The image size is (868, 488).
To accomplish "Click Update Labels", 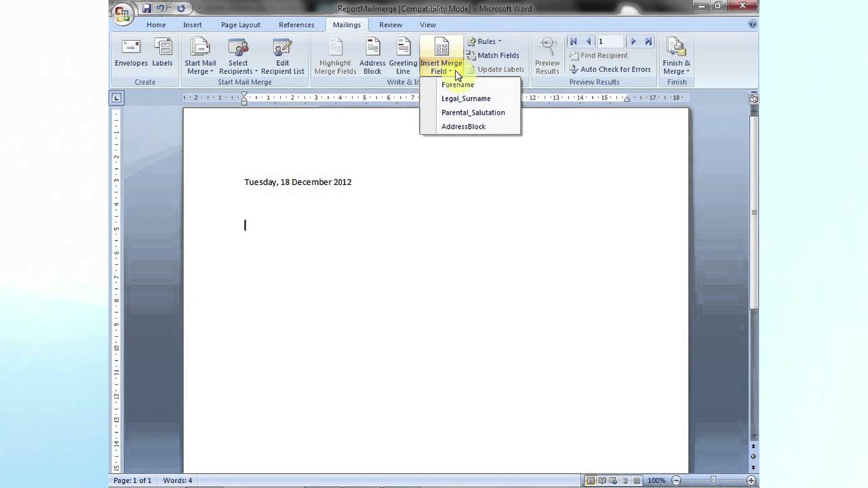I will (495, 69).
